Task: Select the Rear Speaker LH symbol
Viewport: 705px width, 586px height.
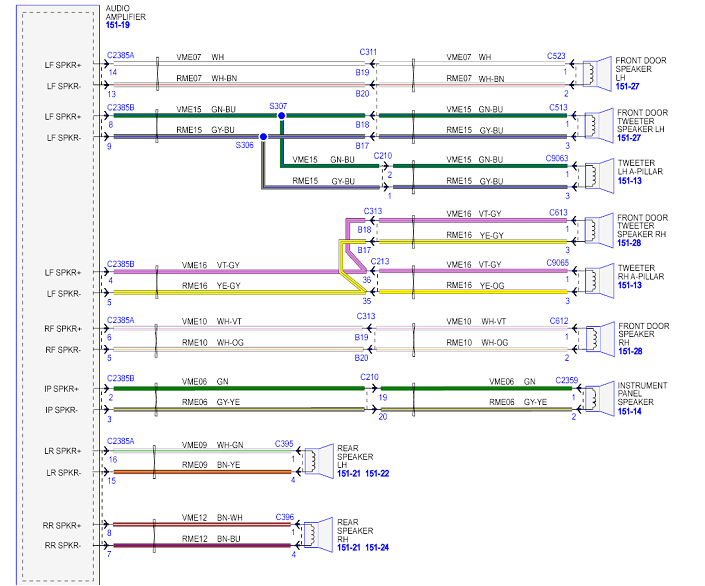Action: (x=318, y=461)
